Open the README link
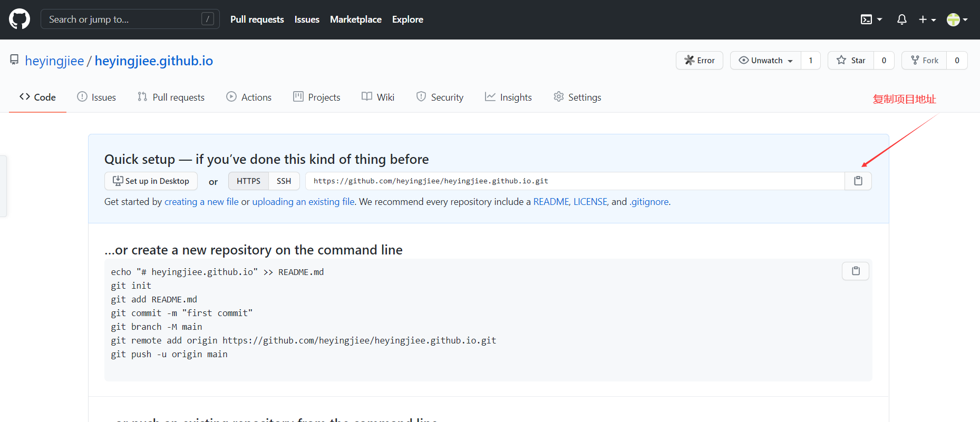The width and height of the screenshot is (980, 422). 551,202
